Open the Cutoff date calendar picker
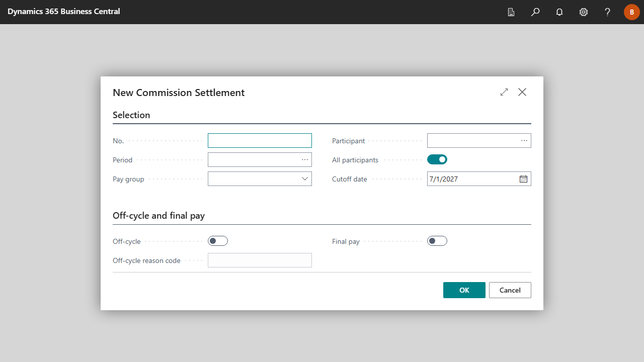Viewport: 644px width, 362px height. click(523, 179)
